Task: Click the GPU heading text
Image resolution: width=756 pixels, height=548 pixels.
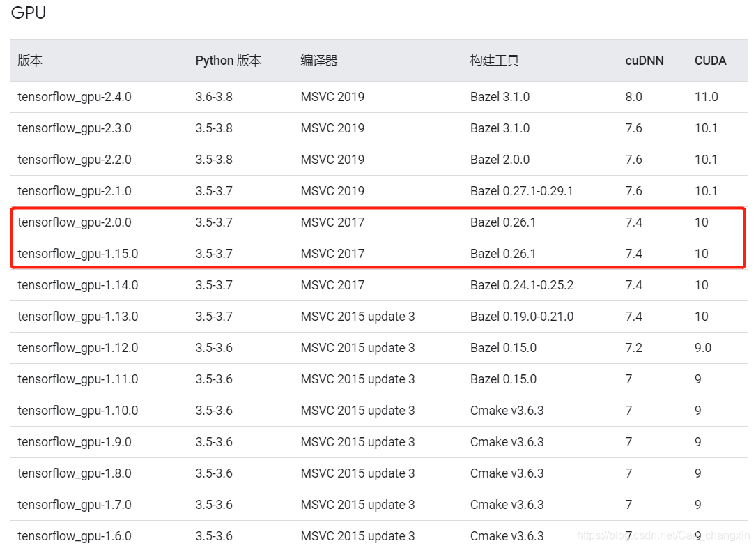Action: click(29, 13)
